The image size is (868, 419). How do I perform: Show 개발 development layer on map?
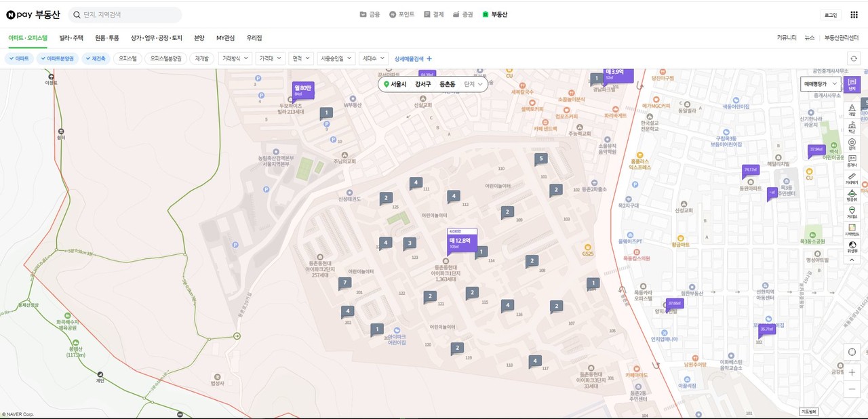852,110
